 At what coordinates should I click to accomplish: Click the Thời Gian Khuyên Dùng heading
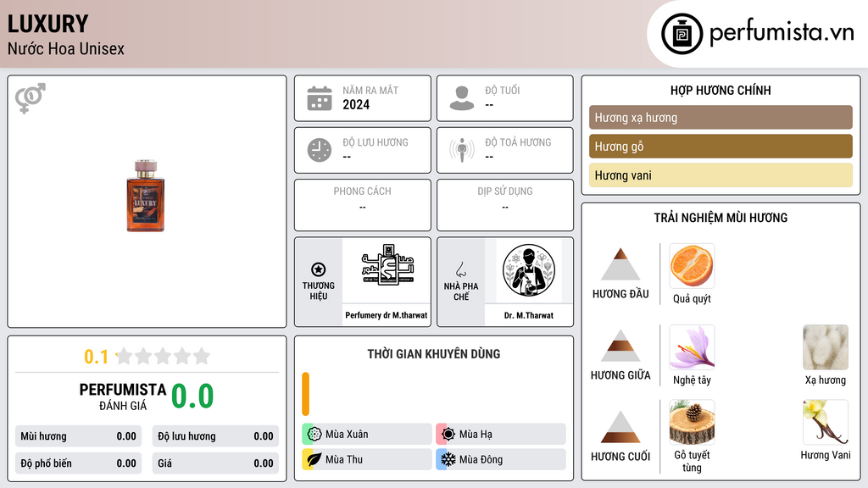434,353
